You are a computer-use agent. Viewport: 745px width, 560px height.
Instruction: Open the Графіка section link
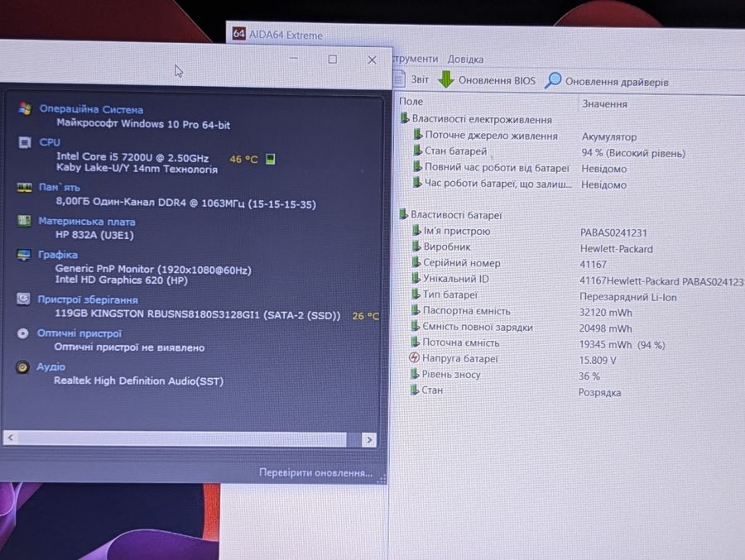click(x=58, y=255)
